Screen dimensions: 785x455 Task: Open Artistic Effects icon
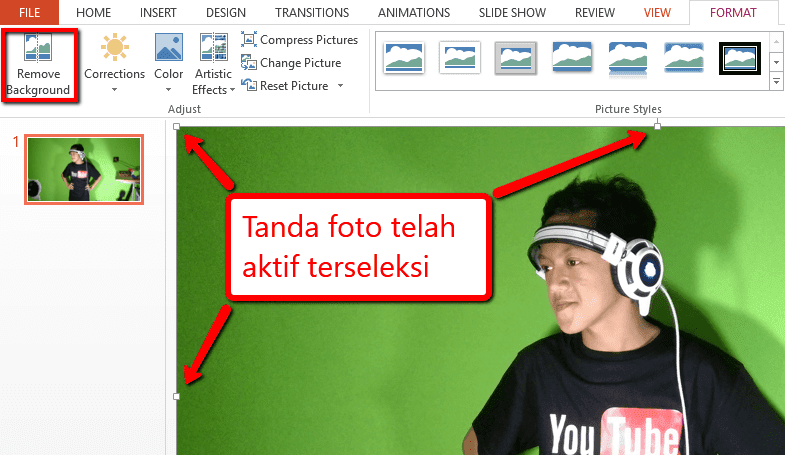pyautogui.click(x=214, y=47)
